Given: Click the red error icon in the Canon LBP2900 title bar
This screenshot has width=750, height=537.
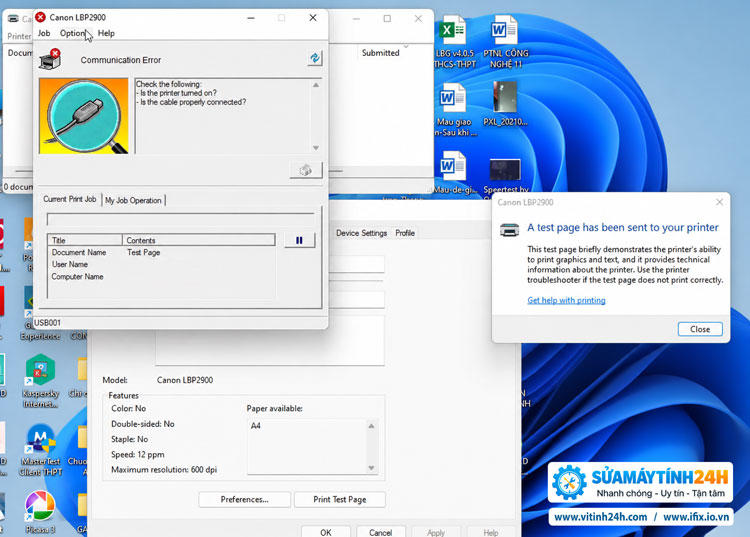Looking at the screenshot, I should click(x=41, y=17).
